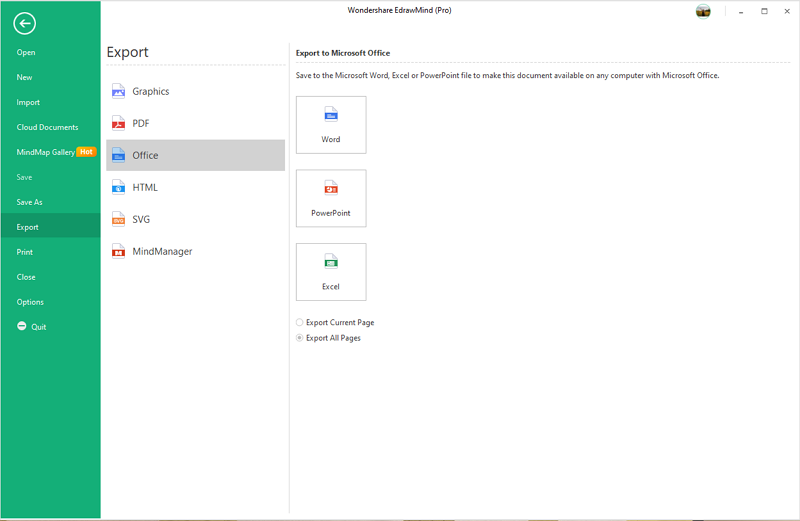Select MindManager export category
Screen dimensions: 800x521
[195, 251]
